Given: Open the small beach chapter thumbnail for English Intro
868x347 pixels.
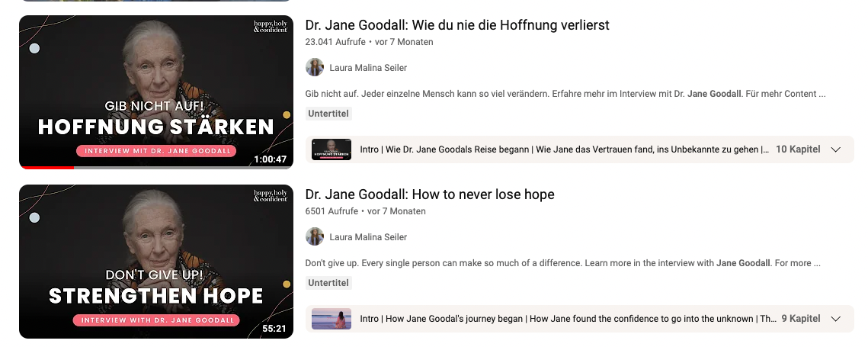Looking at the screenshot, I should (332, 319).
